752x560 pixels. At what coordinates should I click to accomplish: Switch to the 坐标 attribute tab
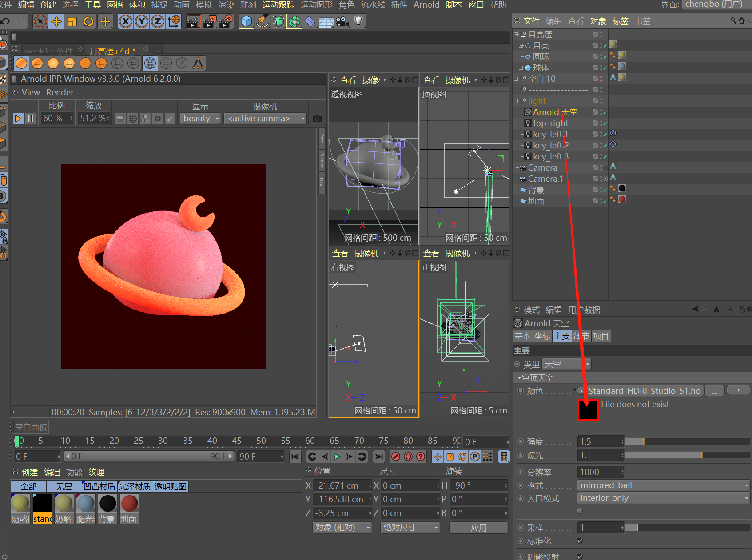[542, 336]
